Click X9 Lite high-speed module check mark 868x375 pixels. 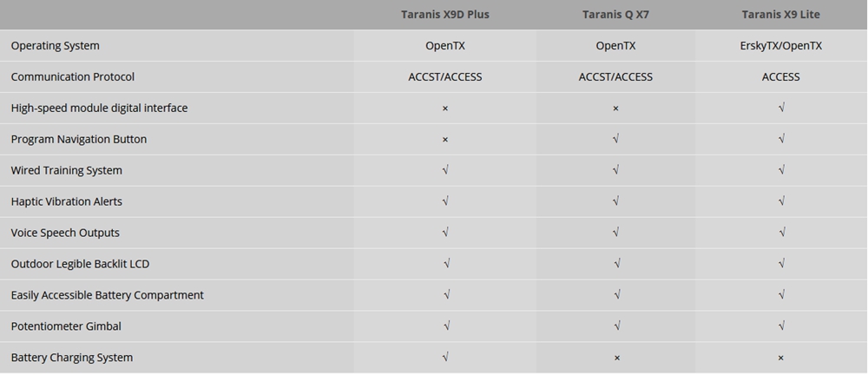point(781,109)
